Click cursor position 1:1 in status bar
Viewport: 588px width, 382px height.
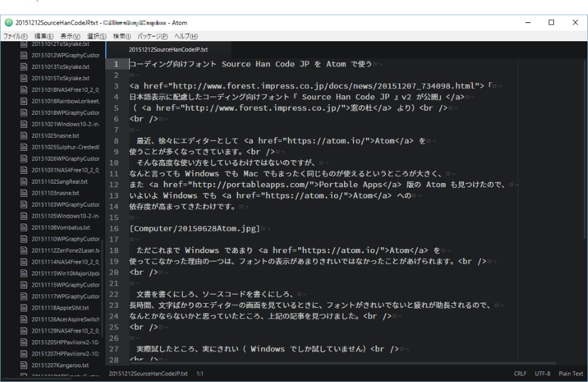(x=200, y=373)
